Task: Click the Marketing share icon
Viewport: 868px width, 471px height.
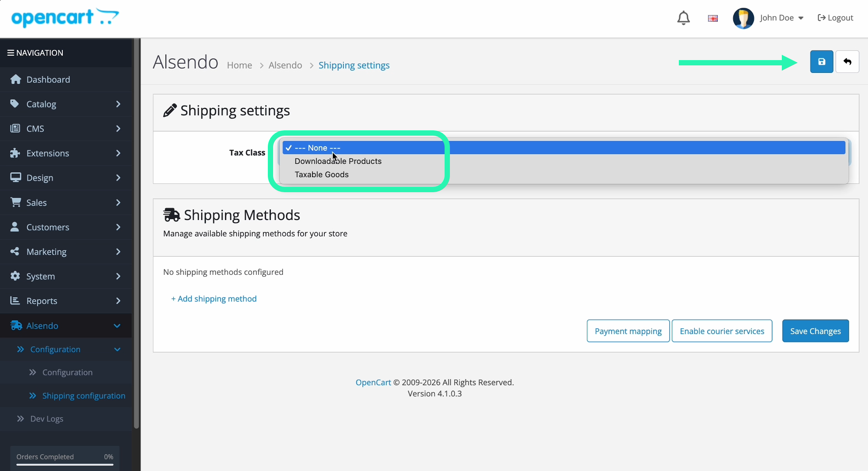Action: point(15,251)
